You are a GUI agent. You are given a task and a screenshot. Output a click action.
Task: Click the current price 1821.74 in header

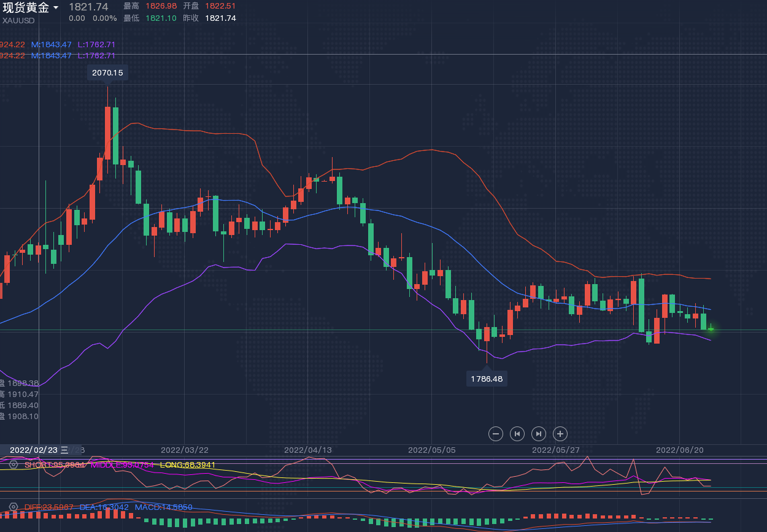tap(88, 7)
